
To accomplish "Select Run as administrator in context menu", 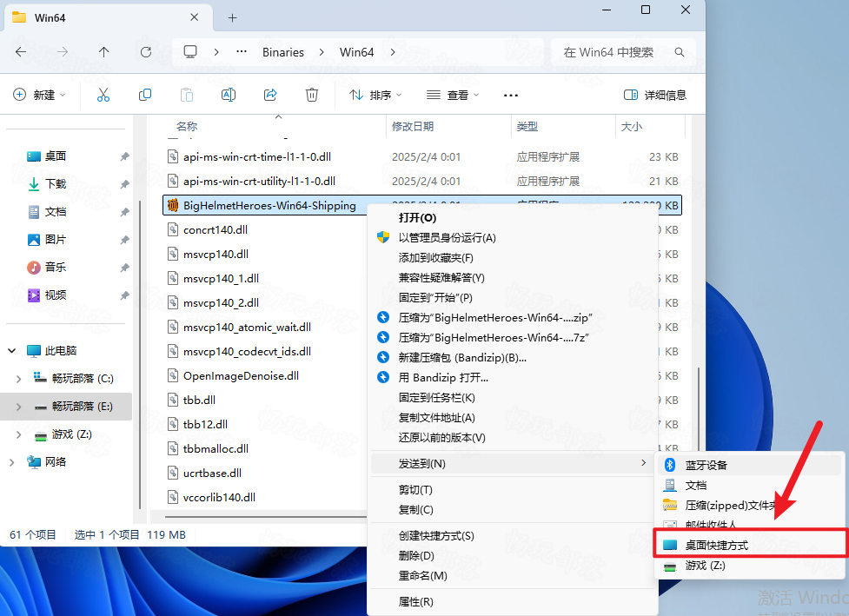I will point(513,238).
